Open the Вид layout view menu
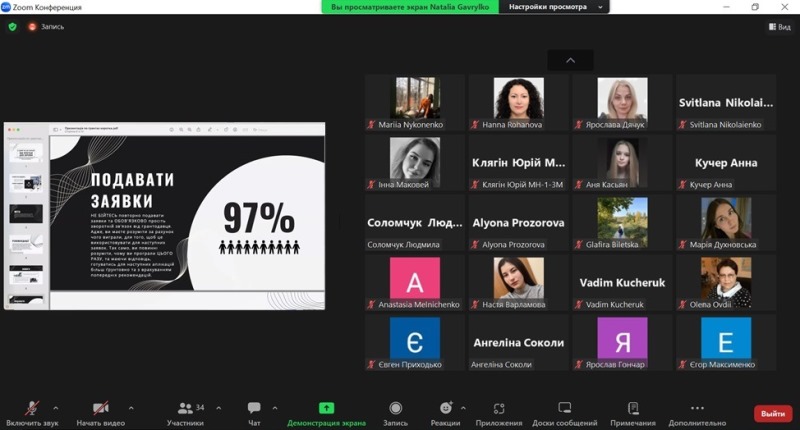This screenshot has height=430, width=800. pos(780,27)
